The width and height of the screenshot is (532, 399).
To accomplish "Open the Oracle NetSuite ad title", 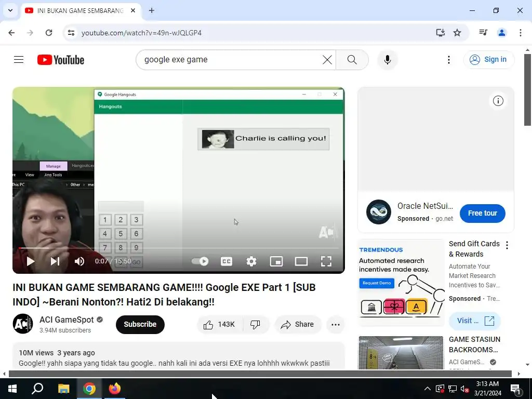I will coord(425,206).
